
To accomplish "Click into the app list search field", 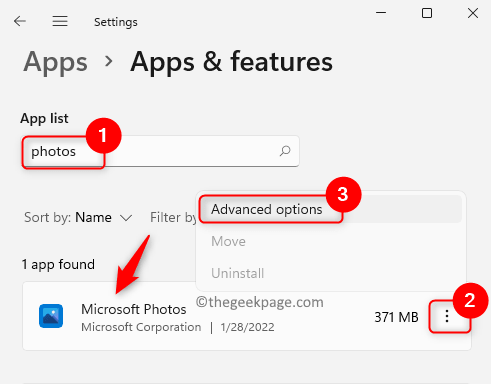I will (160, 151).
